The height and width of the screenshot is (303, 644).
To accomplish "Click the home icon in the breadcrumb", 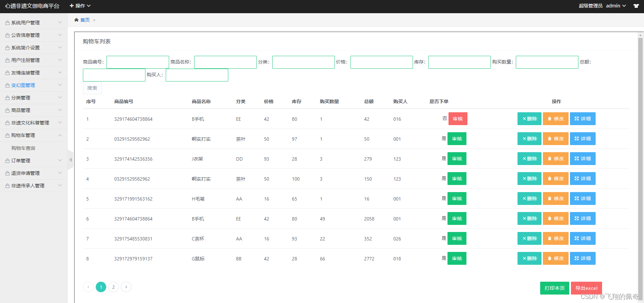I will click(76, 20).
